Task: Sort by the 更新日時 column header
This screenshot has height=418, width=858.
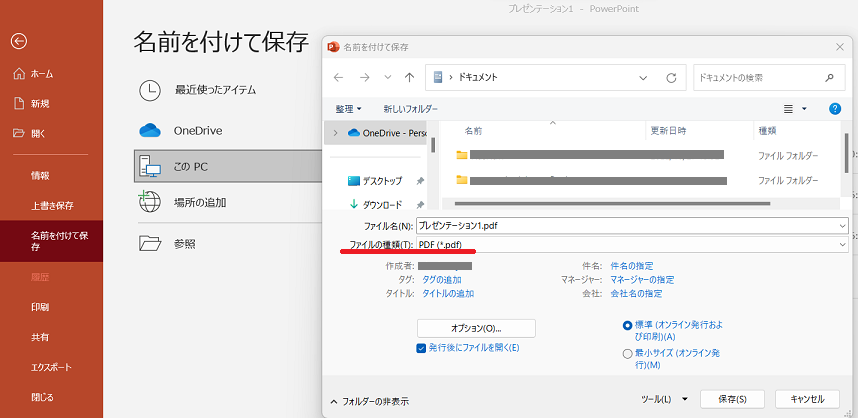Action: click(x=668, y=131)
